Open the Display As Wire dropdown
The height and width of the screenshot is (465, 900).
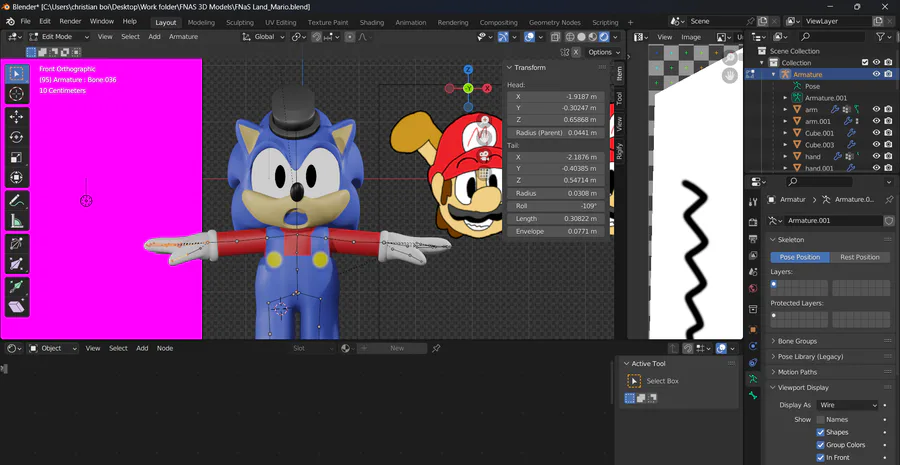coord(847,405)
